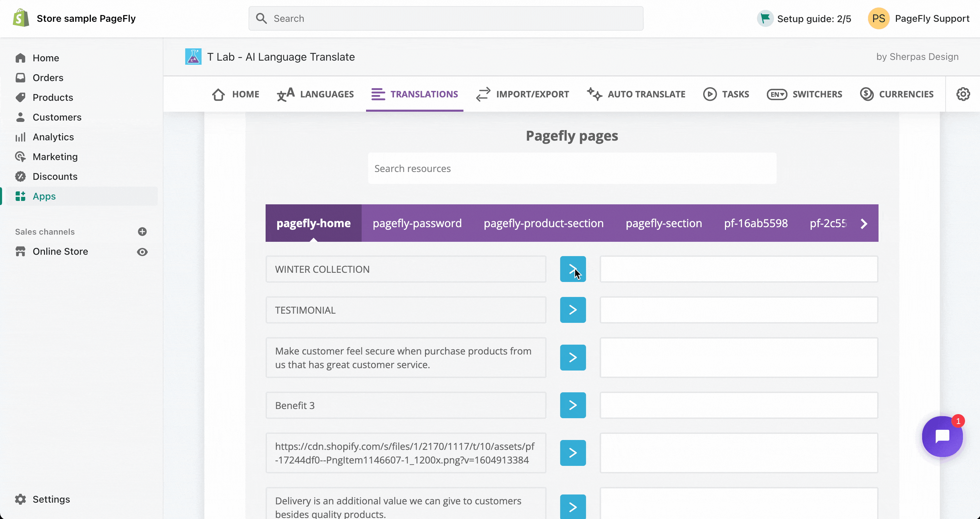The width and height of the screenshot is (980, 519).
Task: Click the Customers person icon
Action: (x=20, y=117)
